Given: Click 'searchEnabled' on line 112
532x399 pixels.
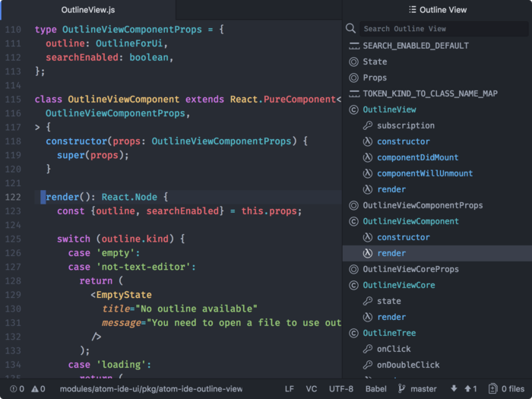Looking at the screenshot, I should [x=82, y=57].
